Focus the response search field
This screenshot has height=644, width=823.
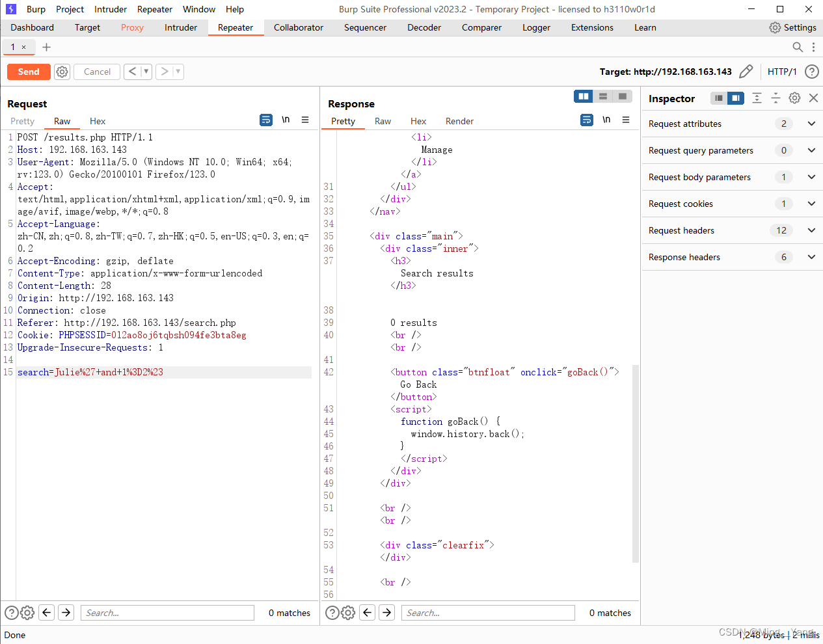488,613
